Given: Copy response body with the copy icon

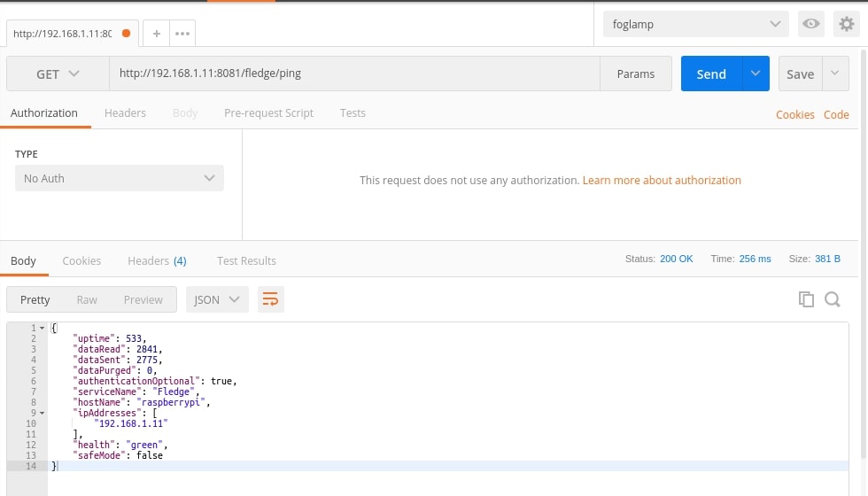Looking at the screenshot, I should click(806, 299).
